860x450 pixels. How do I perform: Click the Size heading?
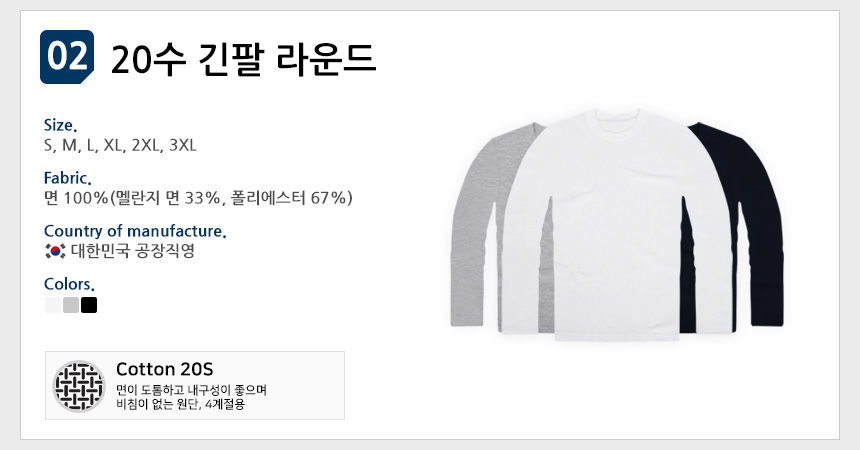(x=60, y=125)
